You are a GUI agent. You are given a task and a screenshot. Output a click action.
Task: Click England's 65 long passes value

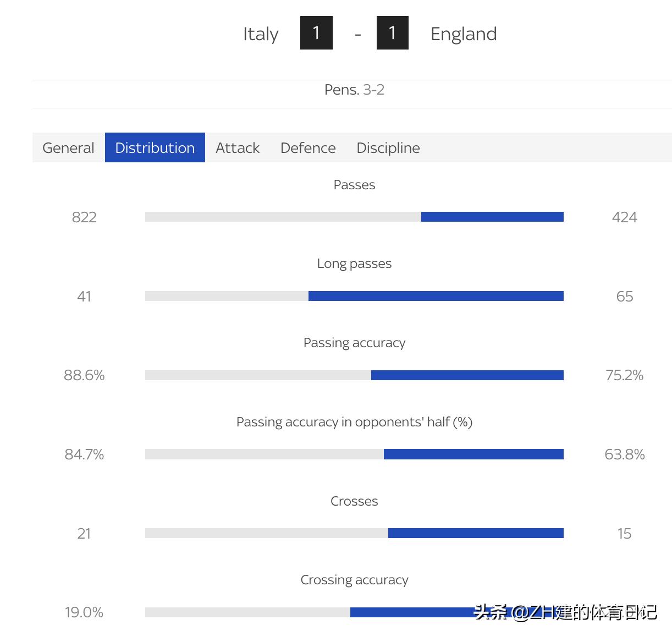(x=624, y=297)
